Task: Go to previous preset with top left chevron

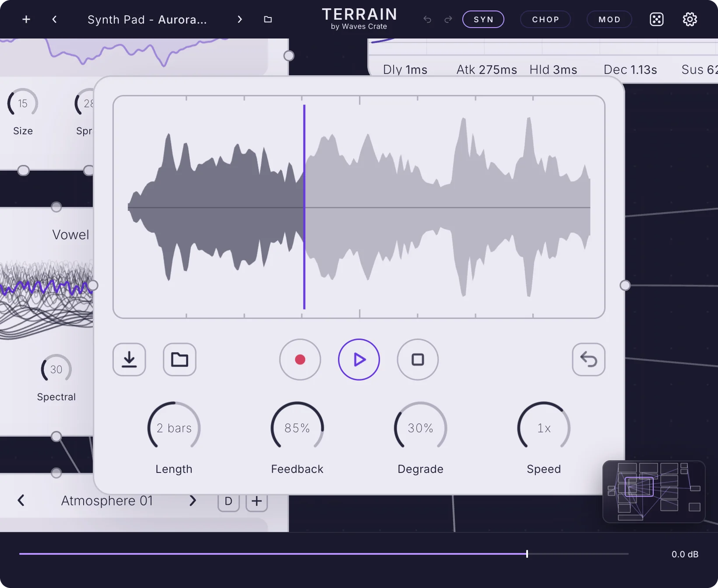Action: pyautogui.click(x=54, y=19)
